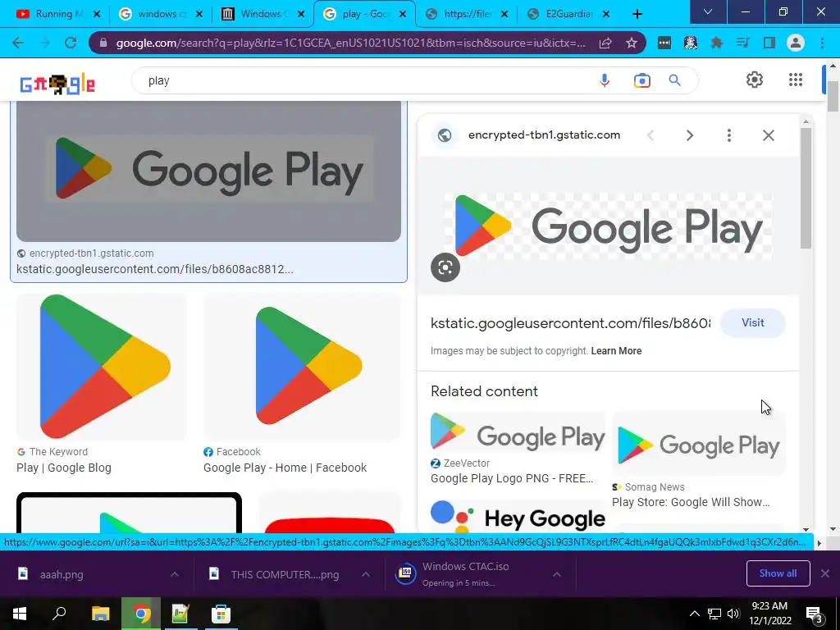Open the Windows Start menu
The height and width of the screenshot is (630, 840).
[x=20, y=614]
